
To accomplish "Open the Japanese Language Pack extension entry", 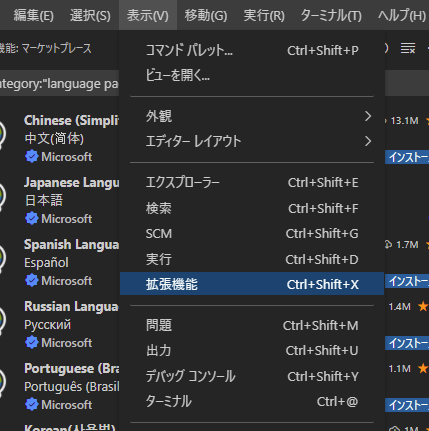I will coord(59,200).
